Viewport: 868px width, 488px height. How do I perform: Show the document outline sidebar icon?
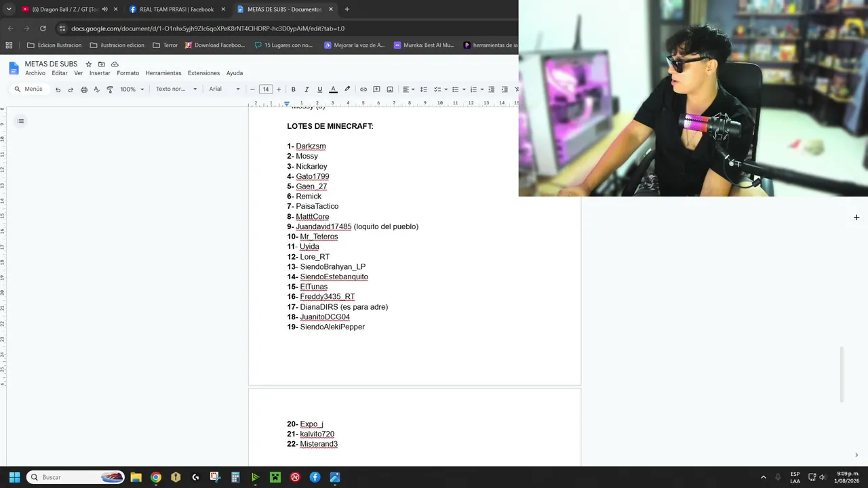[20, 121]
